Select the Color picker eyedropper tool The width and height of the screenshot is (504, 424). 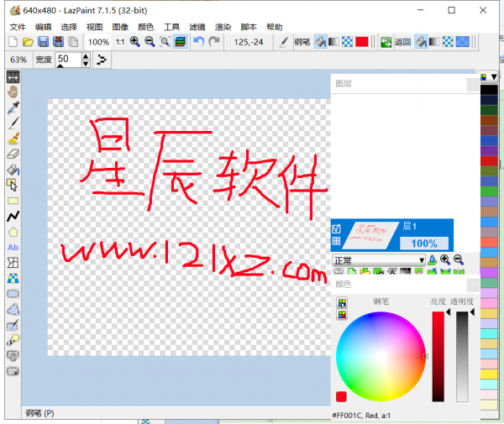(13, 107)
